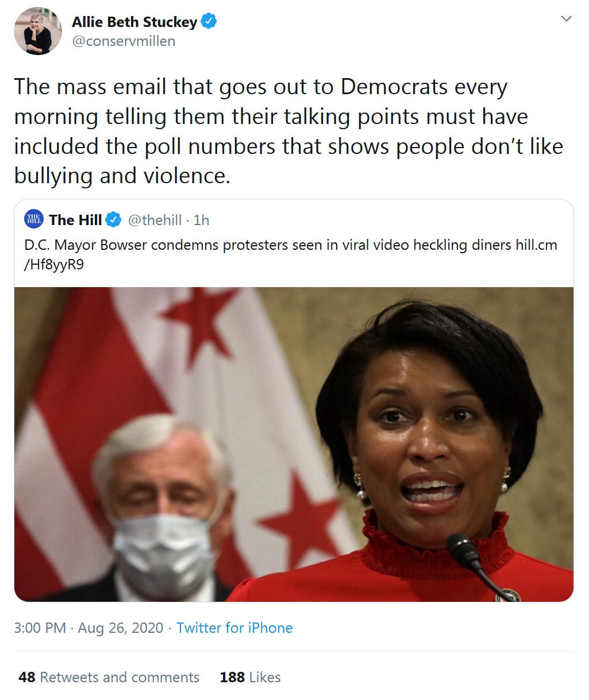Click the verified badge beside Allie Beth Stuckey
Viewport: 589px width, 700px height.
click(208, 22)
